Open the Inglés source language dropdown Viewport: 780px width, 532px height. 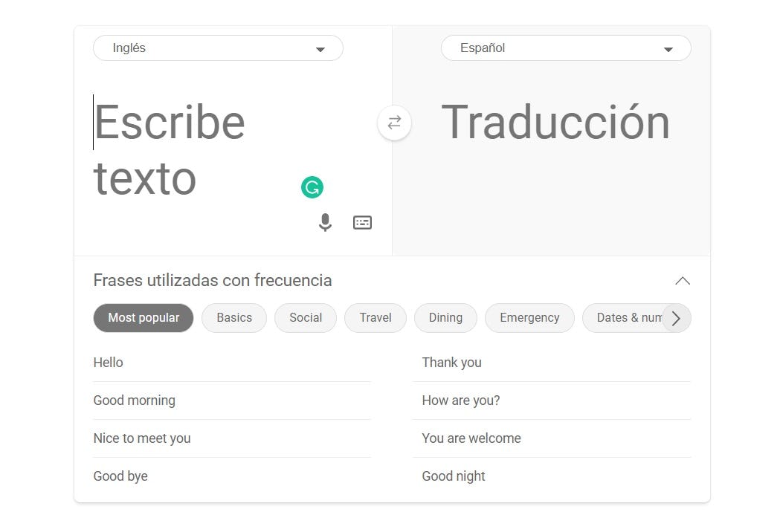[x=218, y=48]
